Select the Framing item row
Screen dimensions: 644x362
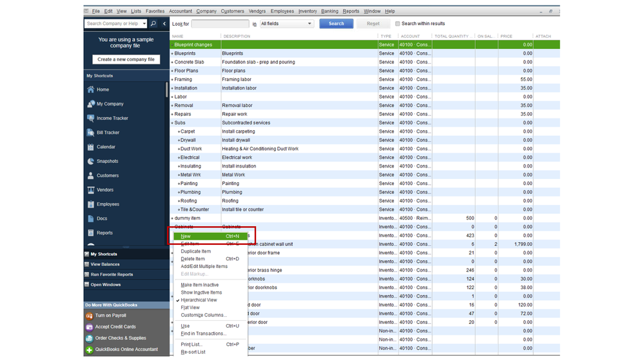pyautogui.click(x=365, y=80)
